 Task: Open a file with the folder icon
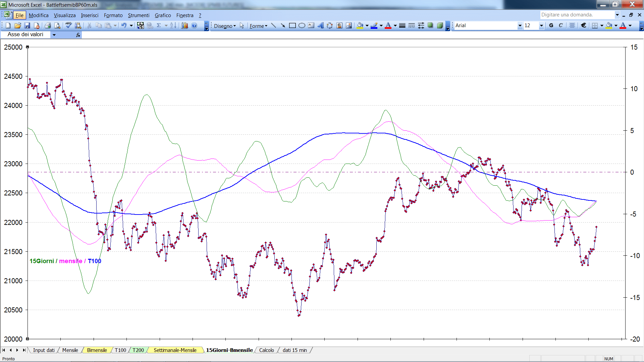pos(18,25)
